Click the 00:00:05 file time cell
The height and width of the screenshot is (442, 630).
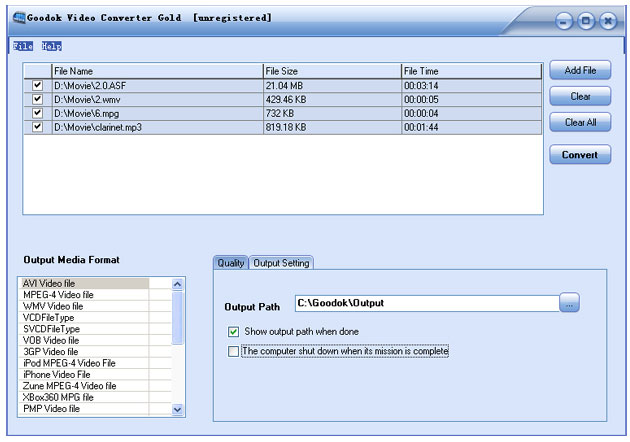pos(472,99)
